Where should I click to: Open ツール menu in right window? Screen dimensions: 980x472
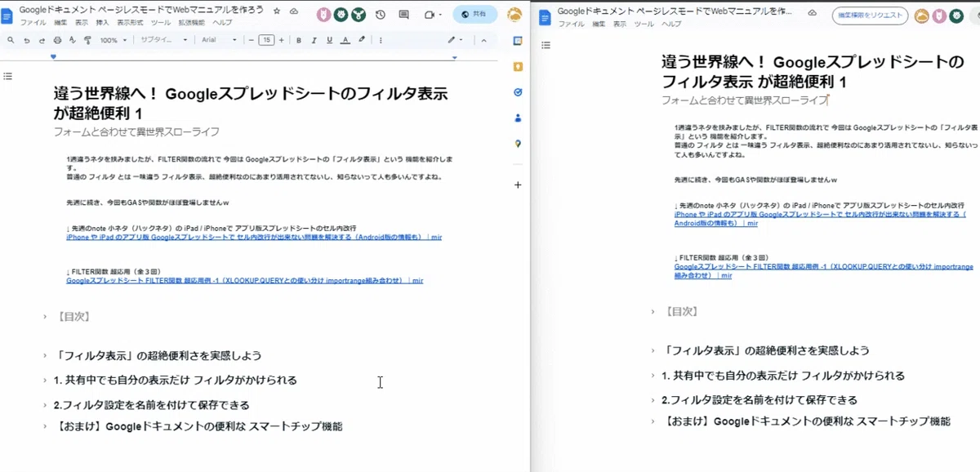(x=644, y=24)
